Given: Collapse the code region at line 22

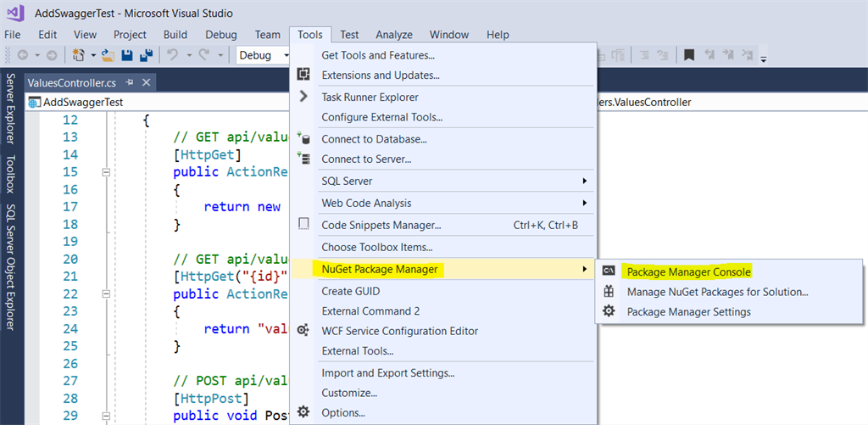Looking at the screenshot, I should pyautogui.click(x=106, y=294).
